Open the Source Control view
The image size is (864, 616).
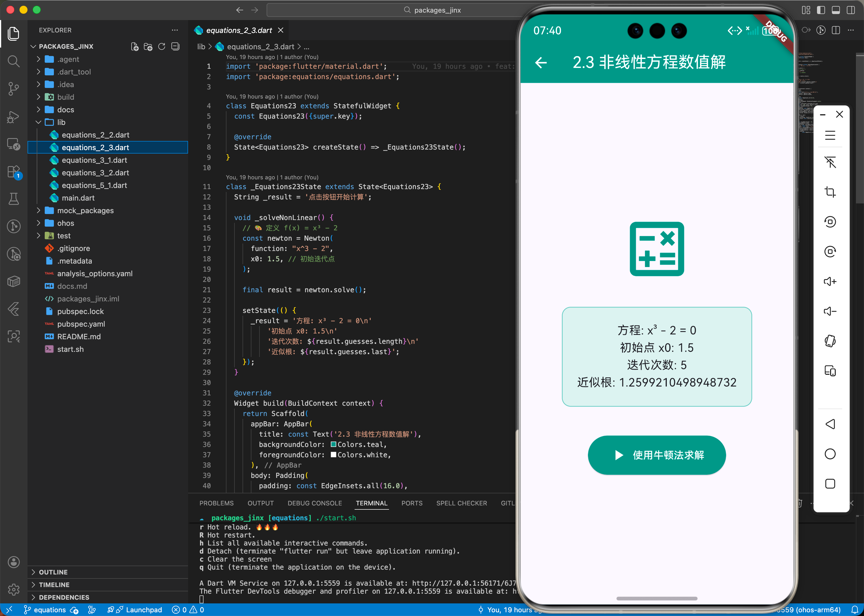click(14, 89)
